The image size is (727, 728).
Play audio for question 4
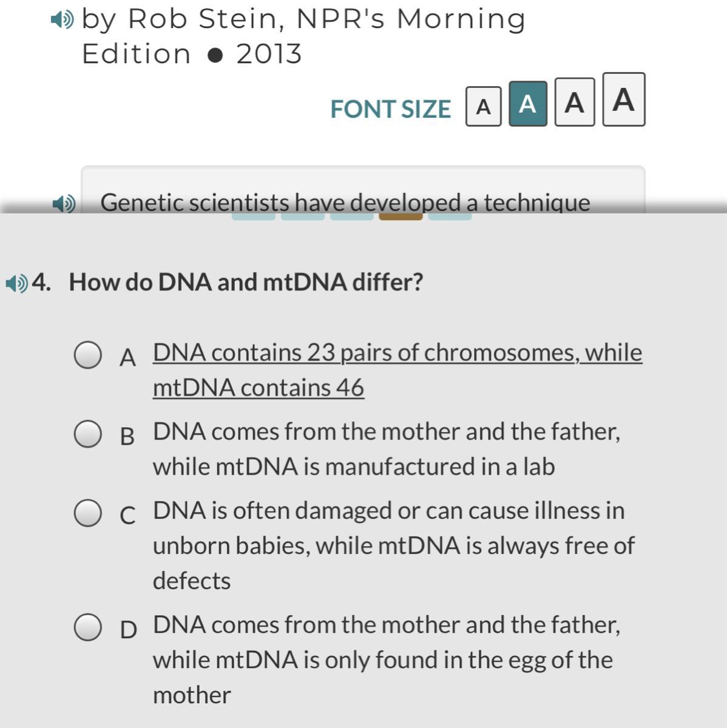click(16, 283)
